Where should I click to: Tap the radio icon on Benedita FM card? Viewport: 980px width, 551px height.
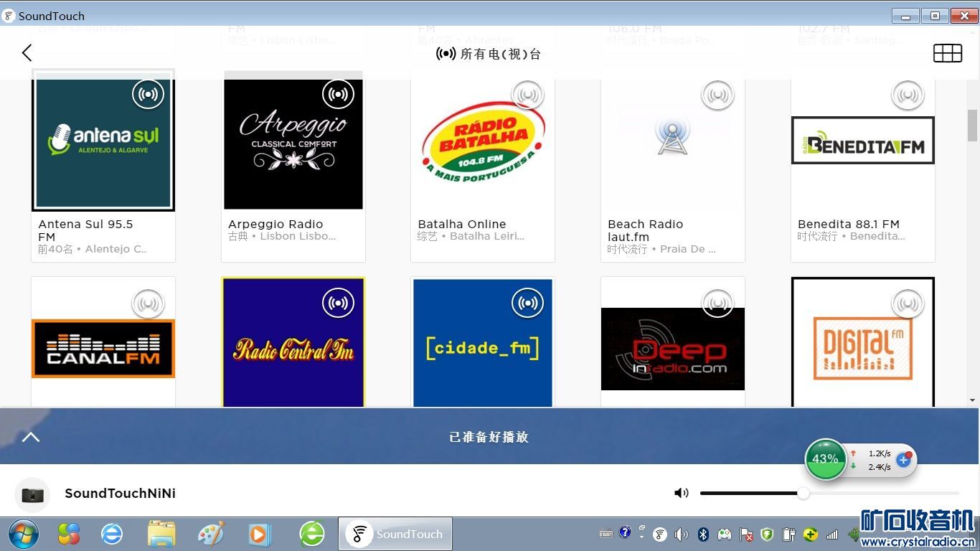[908, 94]
